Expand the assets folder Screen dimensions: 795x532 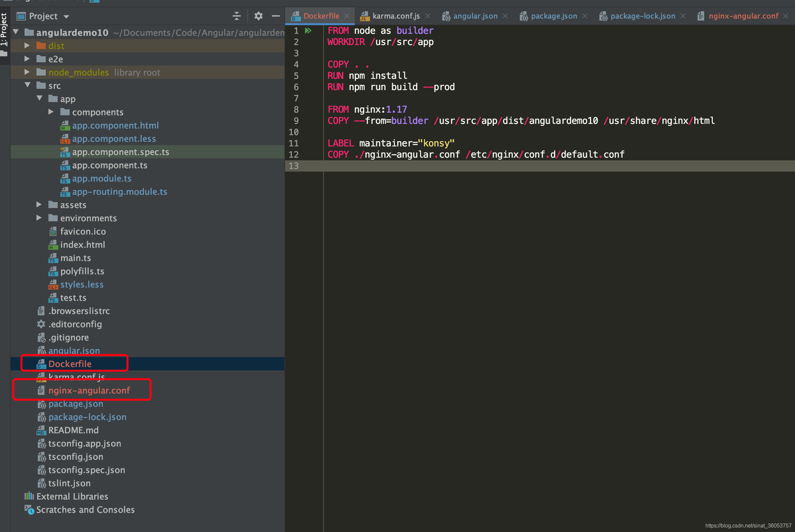click(x=39, y=205)
